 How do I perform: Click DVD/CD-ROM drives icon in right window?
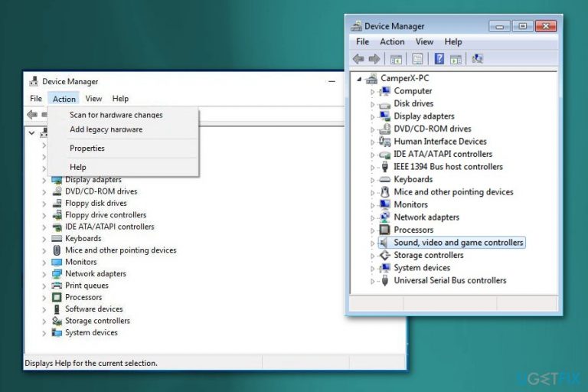click(385, 129)
